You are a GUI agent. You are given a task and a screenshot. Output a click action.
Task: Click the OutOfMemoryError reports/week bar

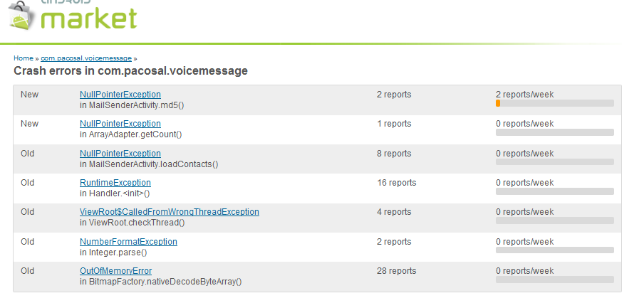[x=554, y=280]
